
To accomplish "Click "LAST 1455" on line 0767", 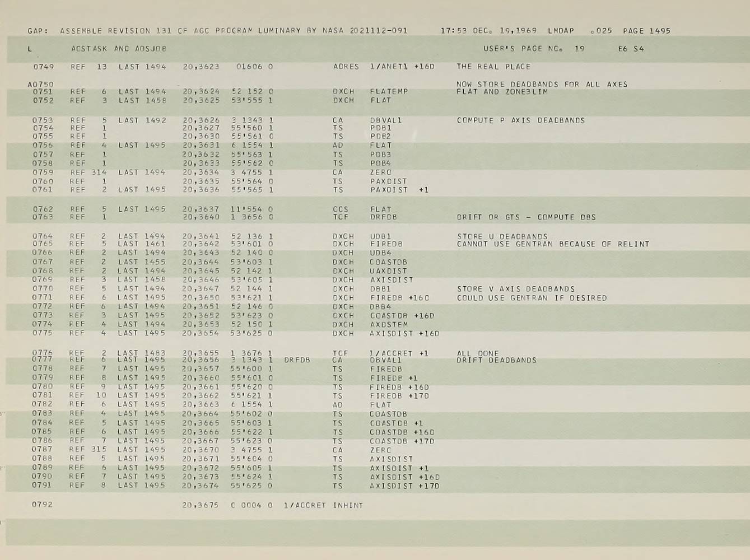I will [141, 262].
